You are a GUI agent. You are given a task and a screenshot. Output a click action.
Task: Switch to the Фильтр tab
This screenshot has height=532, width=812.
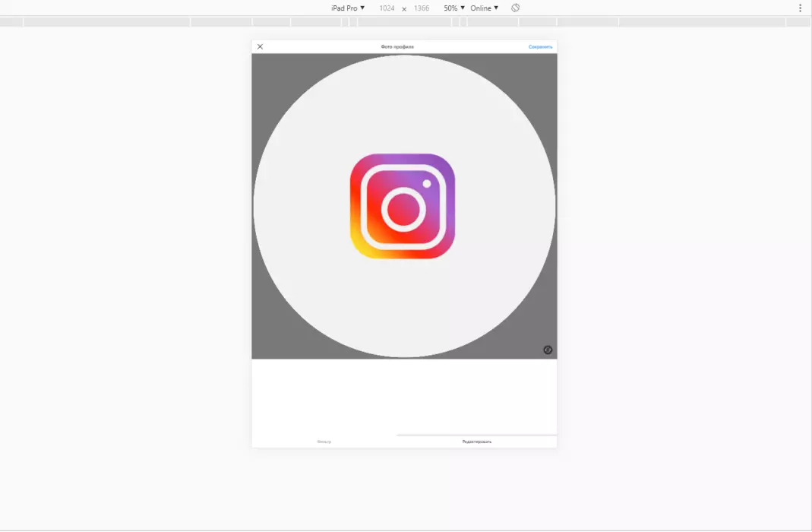pyautogui.click(x=324, y=442)
